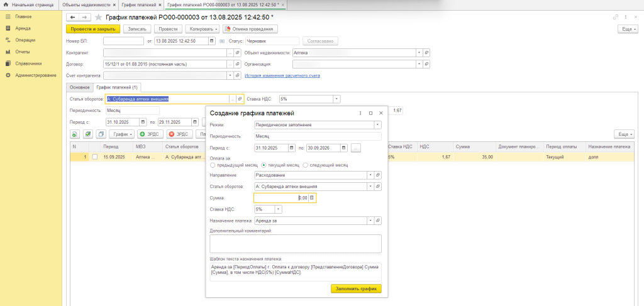Open Отчеты section in sidebar
The image size is (644, 306).
[x=23, y=52]
